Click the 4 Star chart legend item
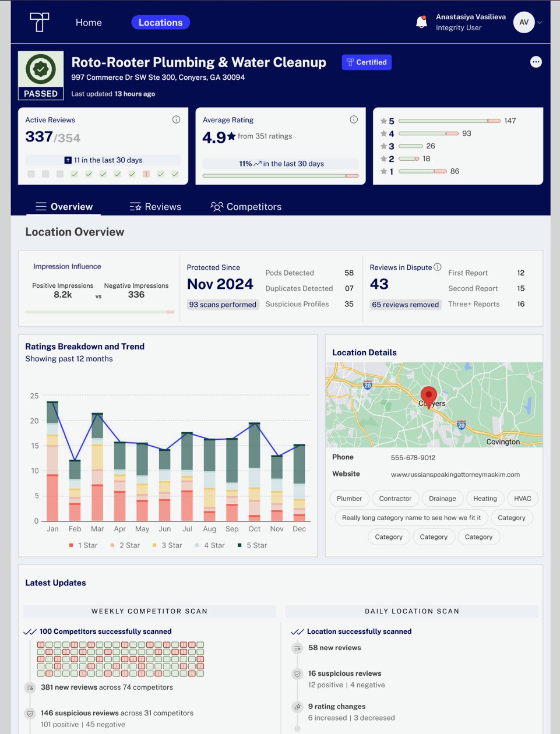The height and width of the screenshot is (734, 560). click(x=209, y=546)
